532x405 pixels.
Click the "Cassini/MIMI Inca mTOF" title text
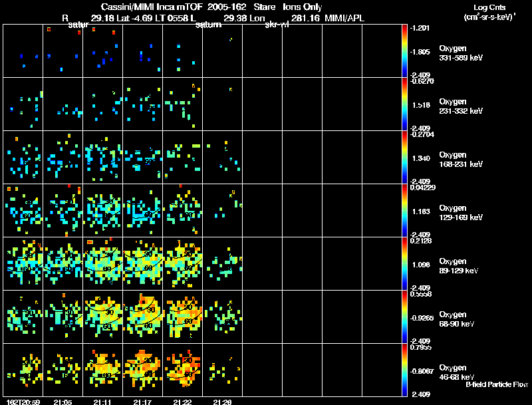click(x=152, y=7)
